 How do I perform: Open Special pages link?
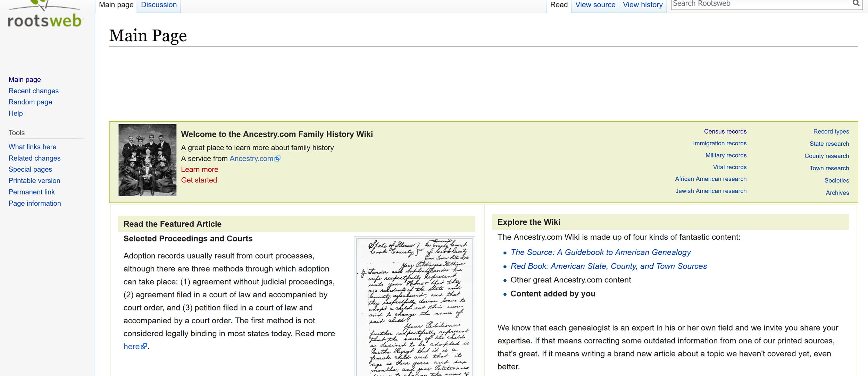coord(30,169)
